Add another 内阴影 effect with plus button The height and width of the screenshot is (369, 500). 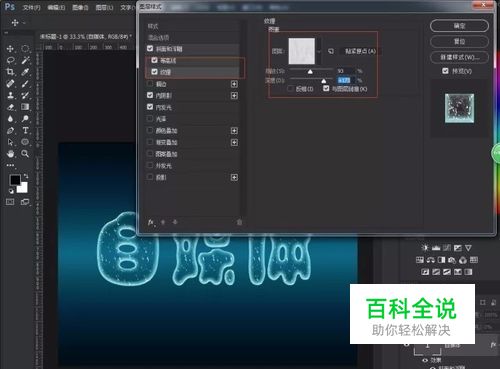tap(234, 96)
